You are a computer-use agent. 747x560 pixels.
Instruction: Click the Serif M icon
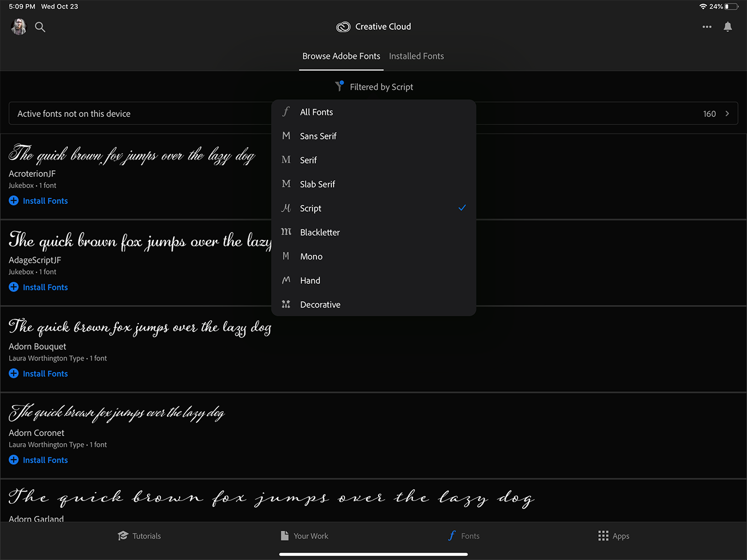286,160
